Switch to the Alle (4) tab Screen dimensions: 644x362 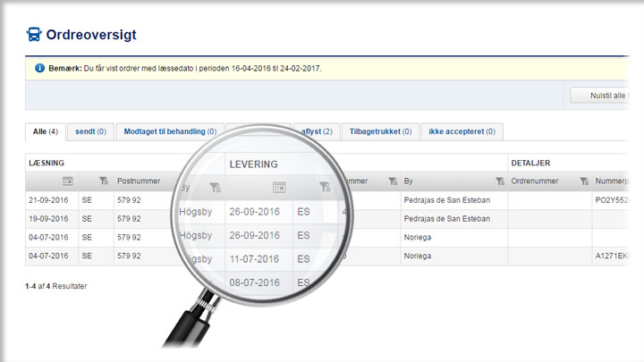click(x=46, y=131)
